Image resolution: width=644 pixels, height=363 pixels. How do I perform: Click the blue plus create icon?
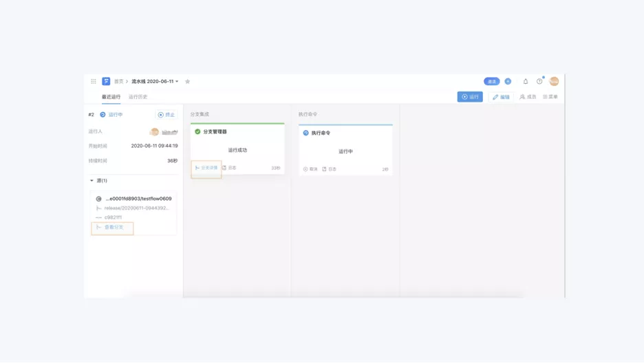click(x=508, y=81)
